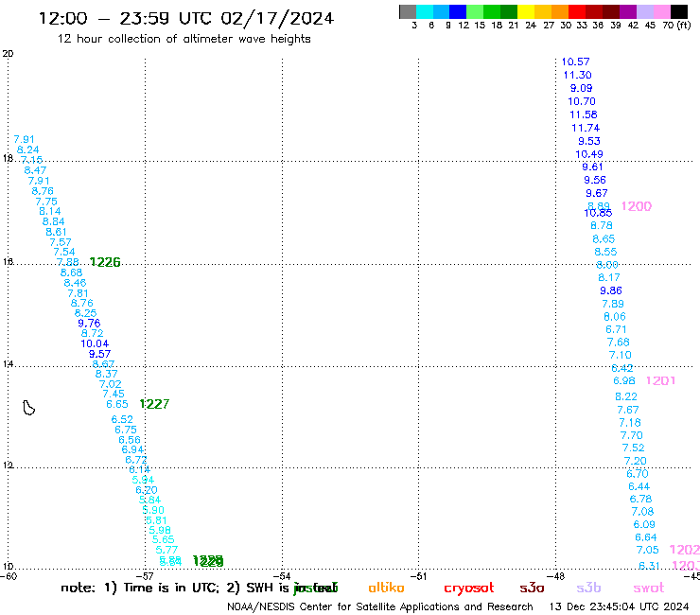Select the pink time label 1201
This screenshot has width=700, height=615.
coord(660,381)
